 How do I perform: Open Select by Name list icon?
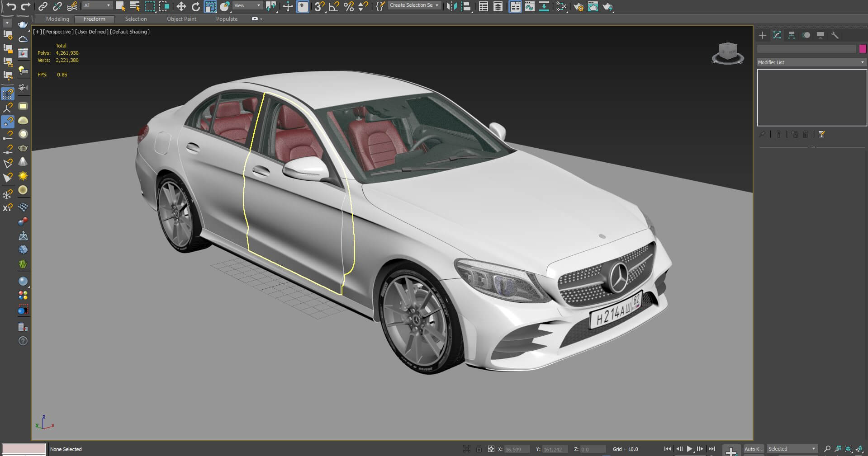(135, 6)
